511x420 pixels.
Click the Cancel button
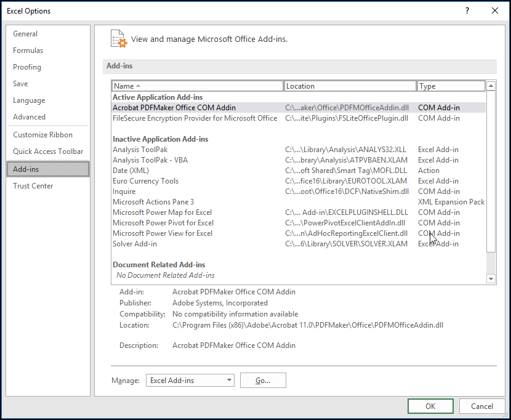pos(481,406)
